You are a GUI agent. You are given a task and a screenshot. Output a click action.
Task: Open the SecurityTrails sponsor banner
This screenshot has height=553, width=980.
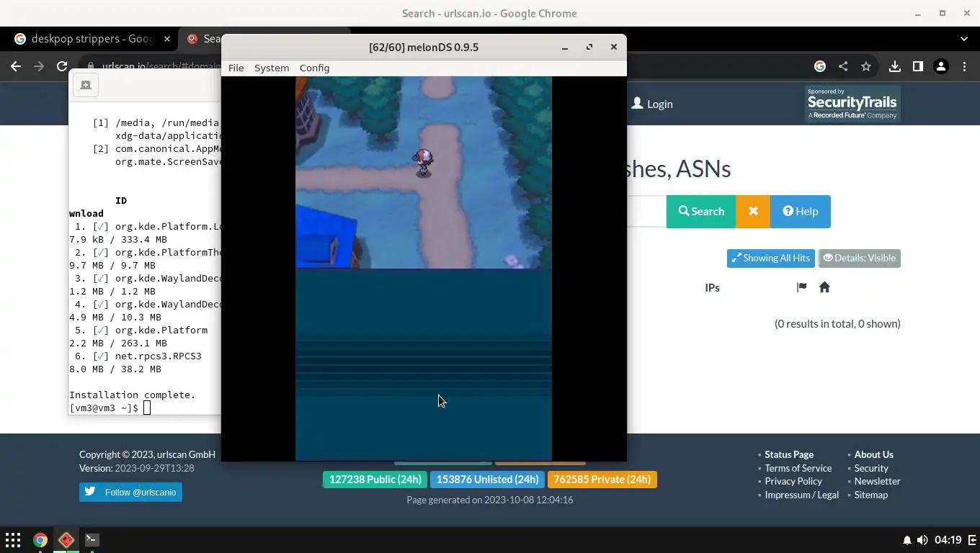tap(852, 104)
